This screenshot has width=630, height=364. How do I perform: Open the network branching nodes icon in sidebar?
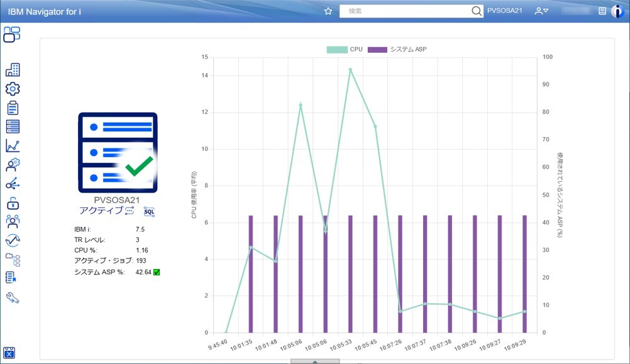13,184
